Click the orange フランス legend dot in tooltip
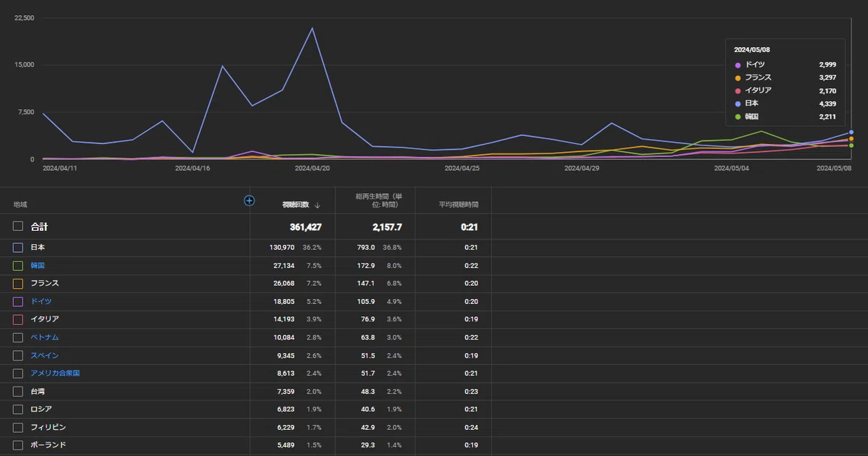868x456 pixels. click(x=738, y=77)
